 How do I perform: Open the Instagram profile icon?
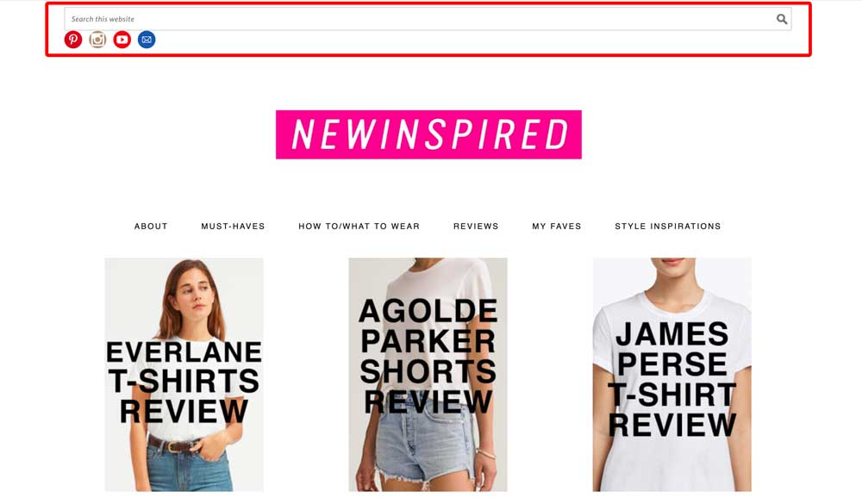tap(98, 40)
